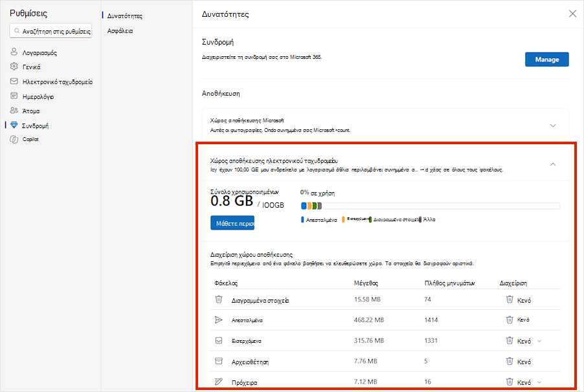The image size is (584, 392).
Task: Empty the Sent Items folder (468.22 MB)
Action: [x=518, y=320]
